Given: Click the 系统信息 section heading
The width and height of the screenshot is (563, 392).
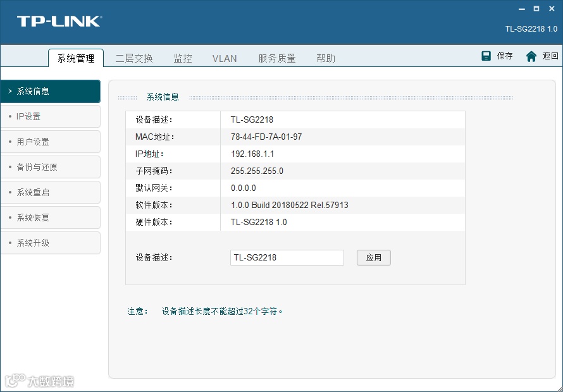Looking at the screenshot, I should (163, 97).
